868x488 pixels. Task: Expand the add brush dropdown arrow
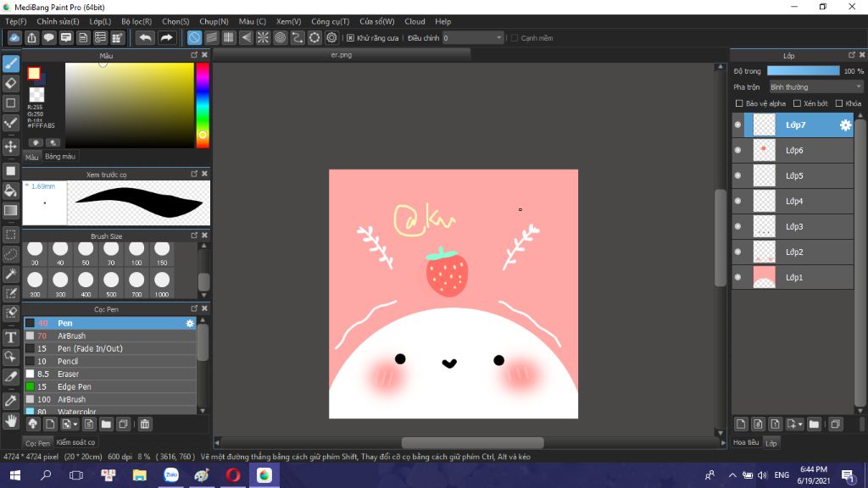[75, 424]
